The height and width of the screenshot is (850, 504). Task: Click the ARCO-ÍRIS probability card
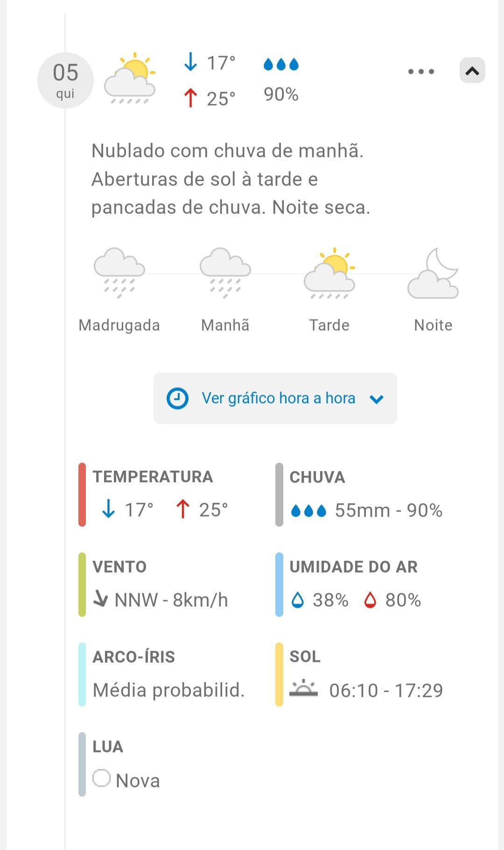[x=168, y=674]
